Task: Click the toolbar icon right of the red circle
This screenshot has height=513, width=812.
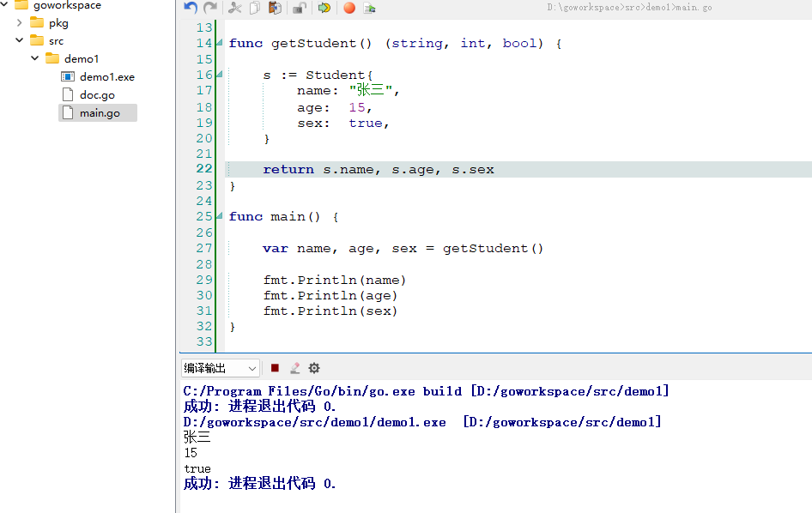Action: tap(370, 8)
